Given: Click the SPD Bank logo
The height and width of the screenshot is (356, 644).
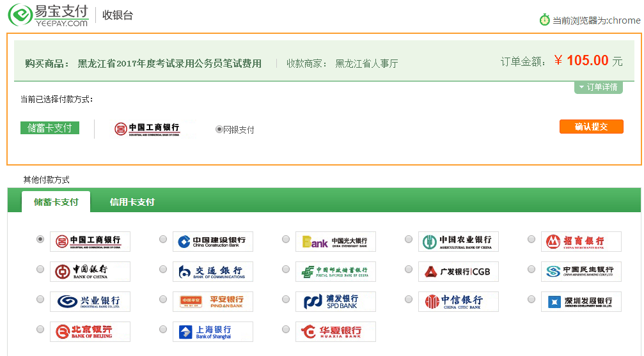Looking at the screenshot, I should (335, 302).
